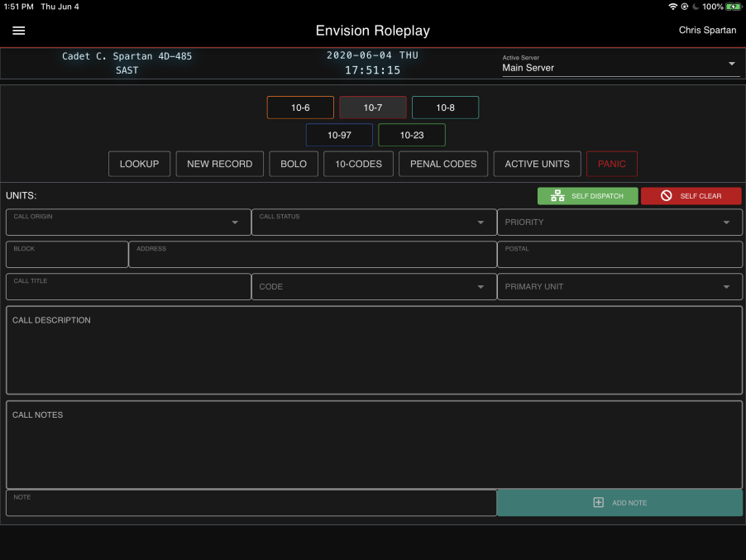Image resolution: width=746 pixels, height=560 pixels.
Task: Set status to 10-8
Action: (x=445, y=107)
